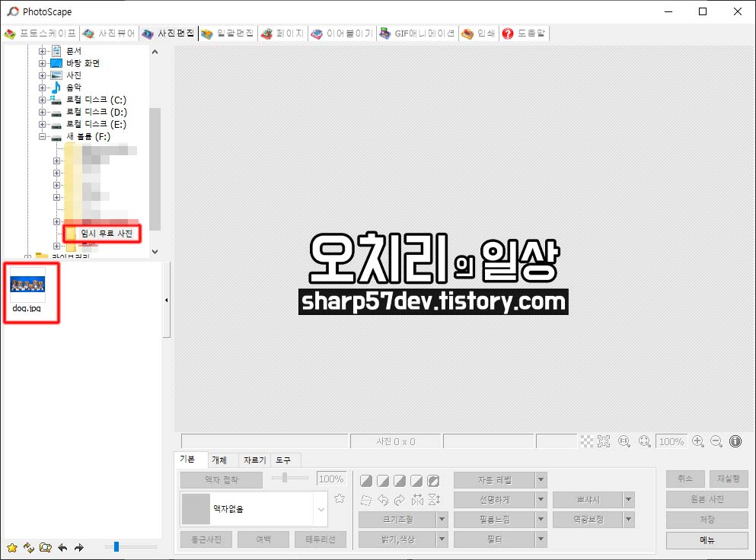Switch to the 자르기 tab
The image size is (756, 560).
tap(254, 460)
